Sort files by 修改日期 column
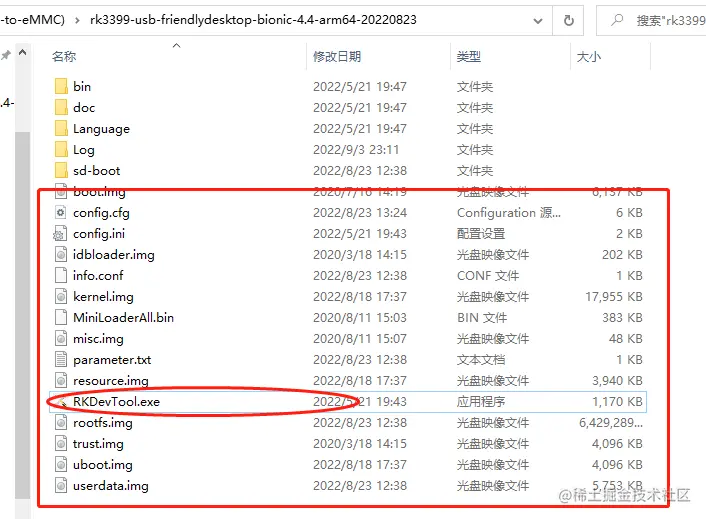Screen dimensions: 706x519 (337, 56)
